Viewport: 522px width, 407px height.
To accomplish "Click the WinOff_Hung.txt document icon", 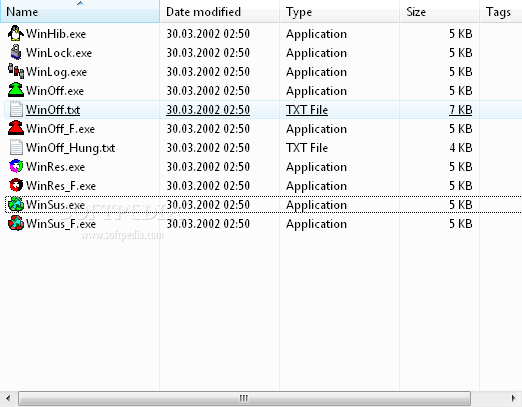I will [x=16, y=147].
